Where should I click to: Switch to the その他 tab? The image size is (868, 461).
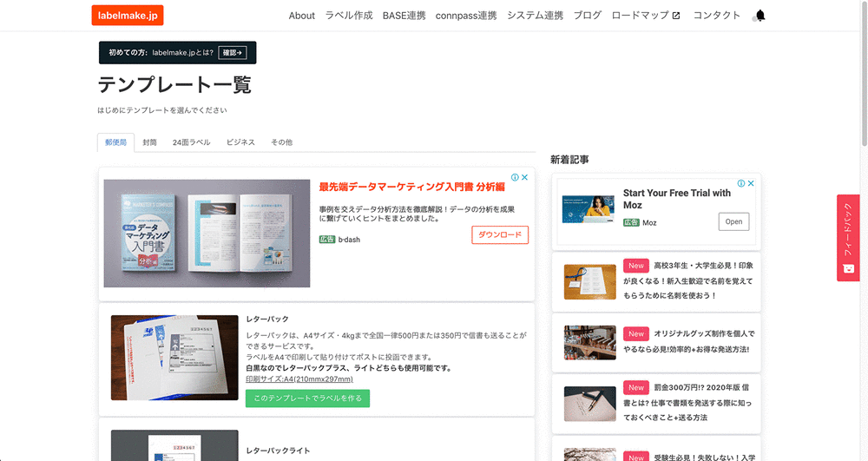pos(282,142)
